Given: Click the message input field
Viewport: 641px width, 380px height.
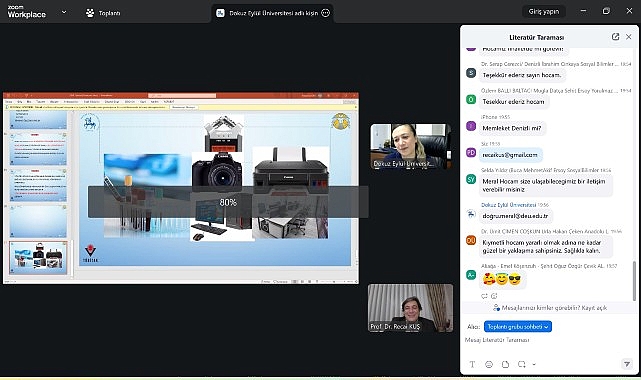Looking at the screenshot, I should tap(548, 344).
